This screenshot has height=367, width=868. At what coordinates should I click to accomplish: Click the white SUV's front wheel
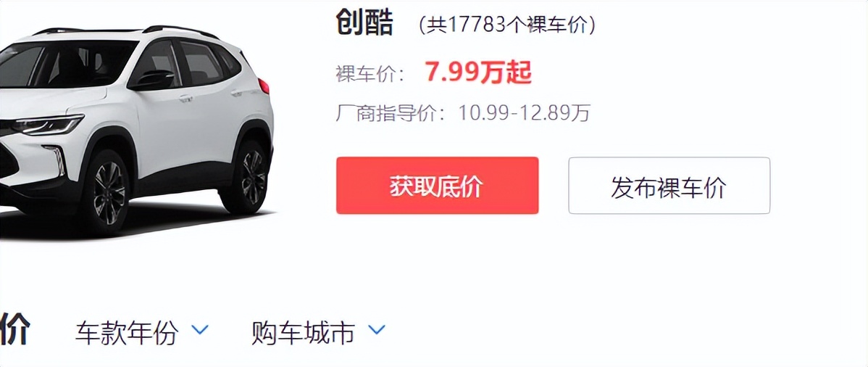109,193
